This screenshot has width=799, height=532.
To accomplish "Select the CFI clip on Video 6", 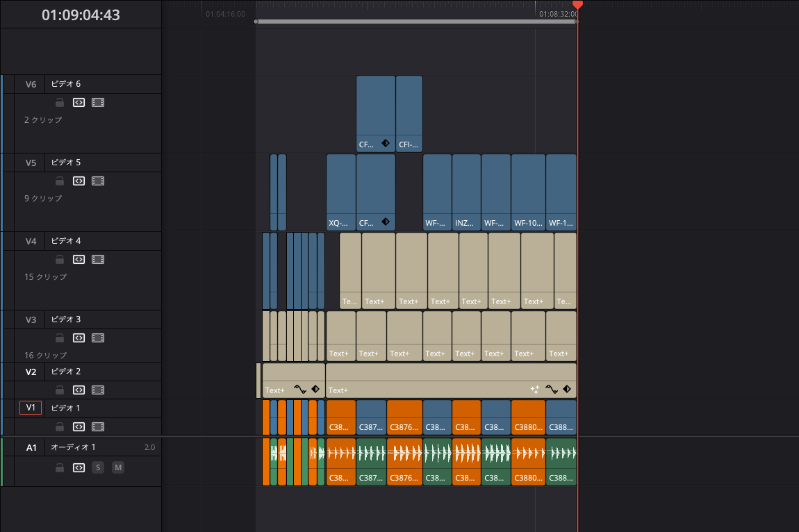I will [409, 114].
